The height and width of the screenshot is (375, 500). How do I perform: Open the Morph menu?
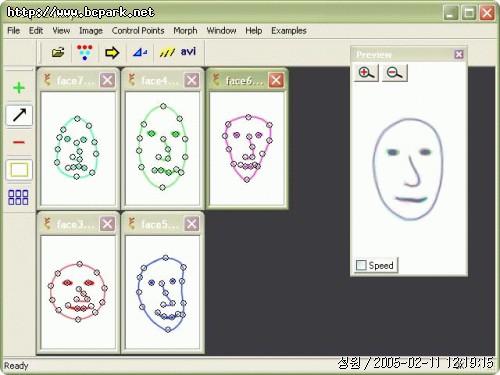click(x=185, y=31)
